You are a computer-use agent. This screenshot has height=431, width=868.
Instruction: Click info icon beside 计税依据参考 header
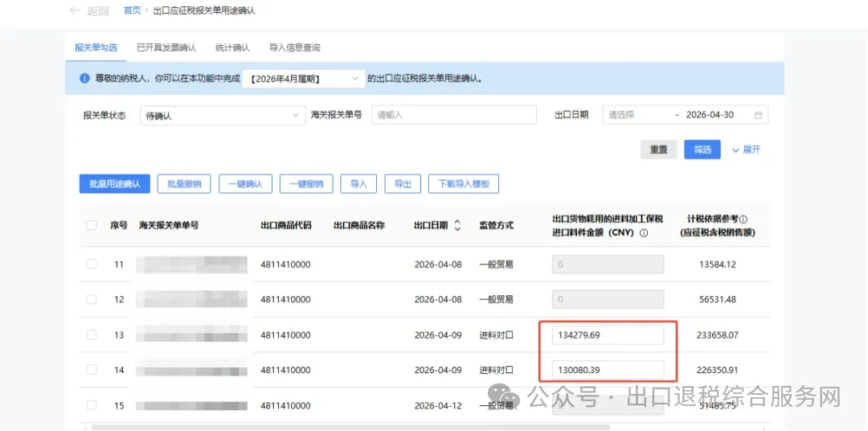point(743,219)
